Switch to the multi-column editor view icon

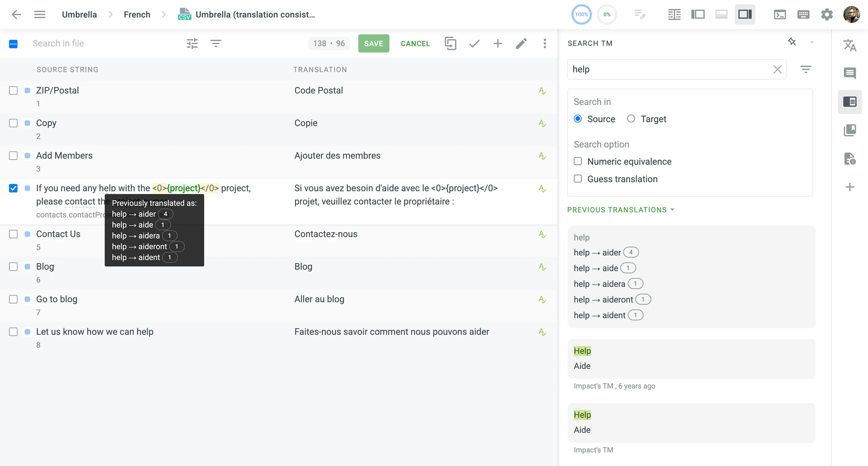(x=674, y=14)
